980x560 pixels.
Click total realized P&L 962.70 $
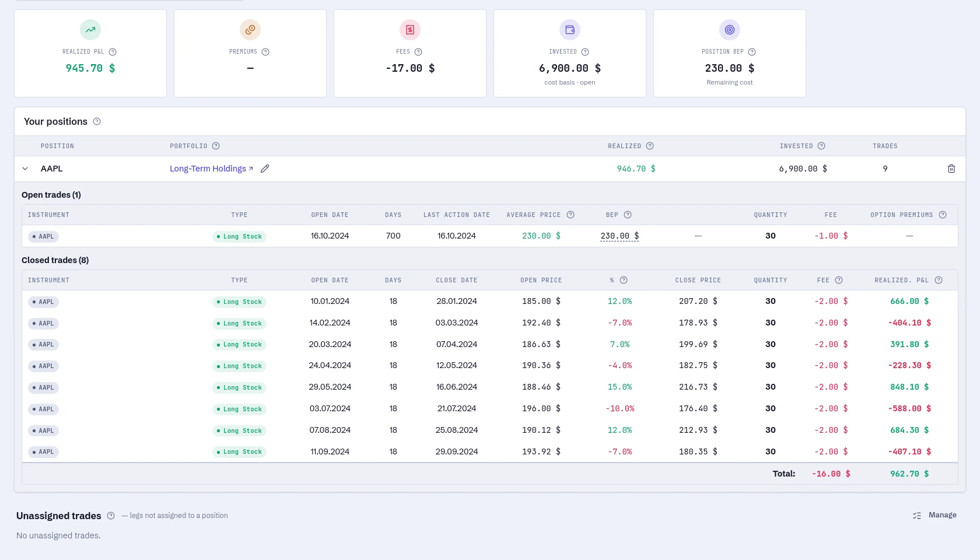pos(909,474)
